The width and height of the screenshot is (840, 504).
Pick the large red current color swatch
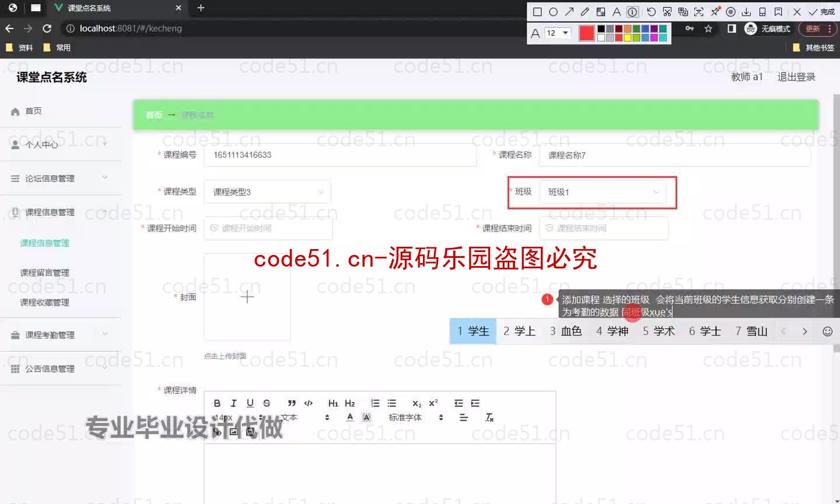586,33
